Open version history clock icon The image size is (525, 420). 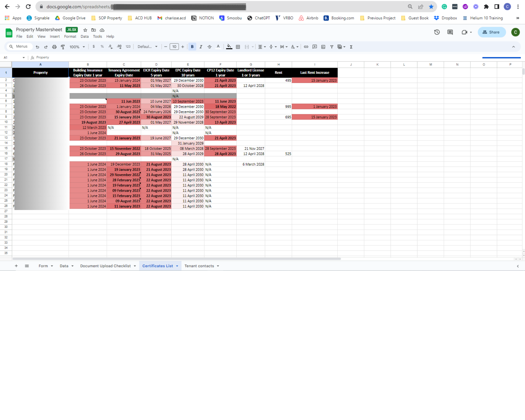point(437,32)
